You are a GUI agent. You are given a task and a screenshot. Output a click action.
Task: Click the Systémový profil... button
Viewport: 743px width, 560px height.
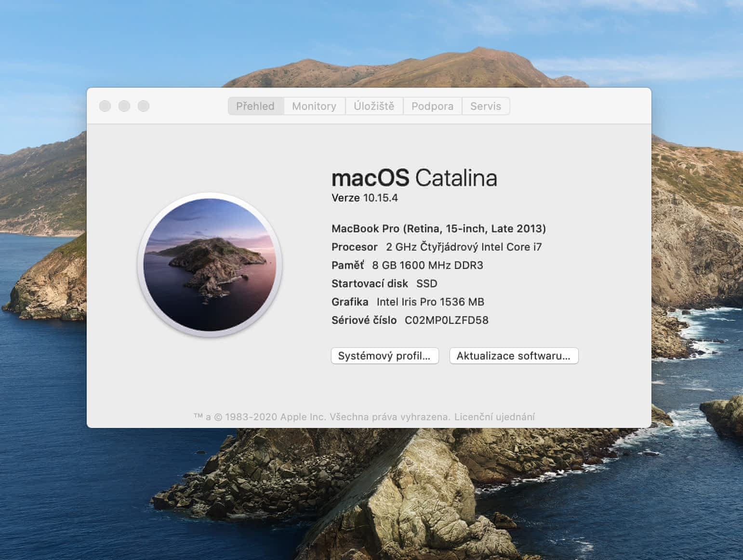(385, 356)
